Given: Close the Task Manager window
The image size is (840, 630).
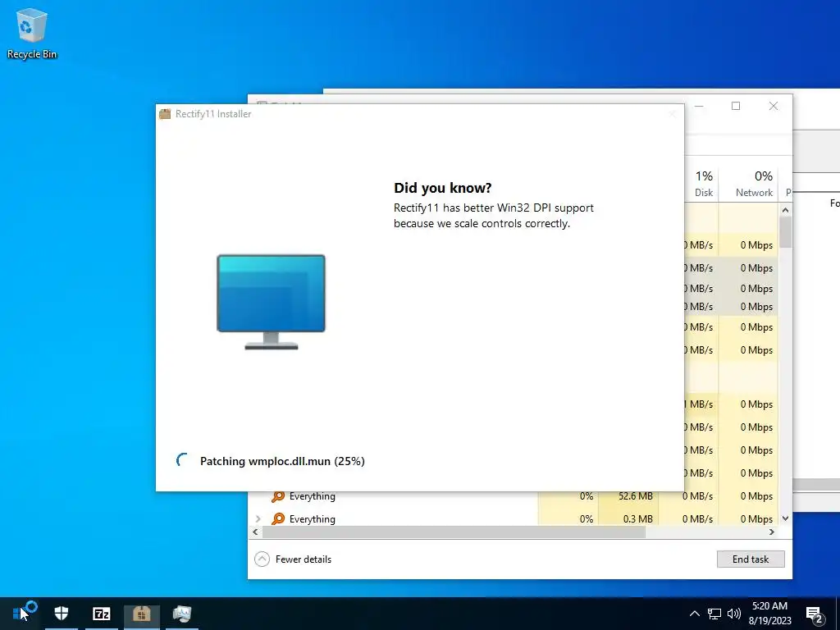Looking at the screenshot, I should pos(773,106).
